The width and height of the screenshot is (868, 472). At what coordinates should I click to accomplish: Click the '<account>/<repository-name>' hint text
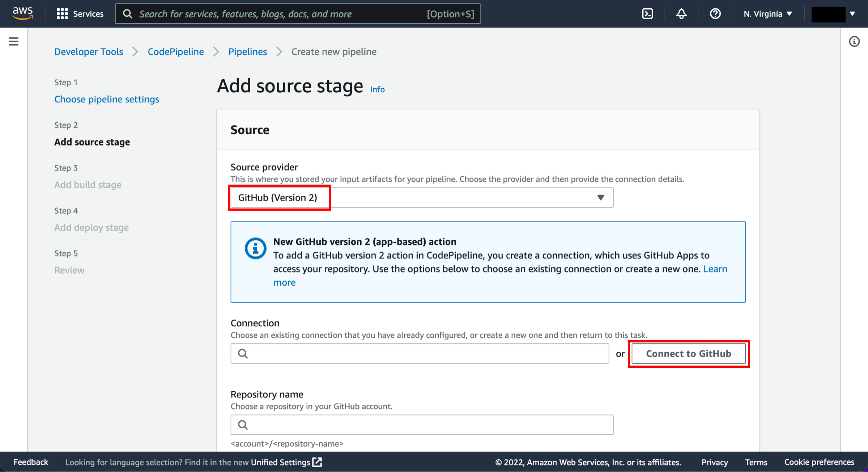tap(287, 444)
